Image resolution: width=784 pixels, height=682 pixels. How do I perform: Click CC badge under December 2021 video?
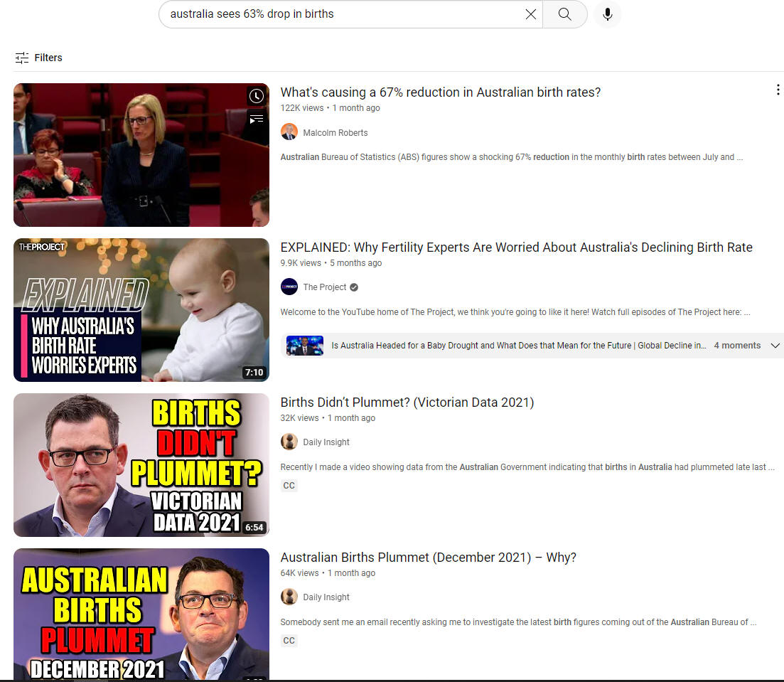point(289,641)
